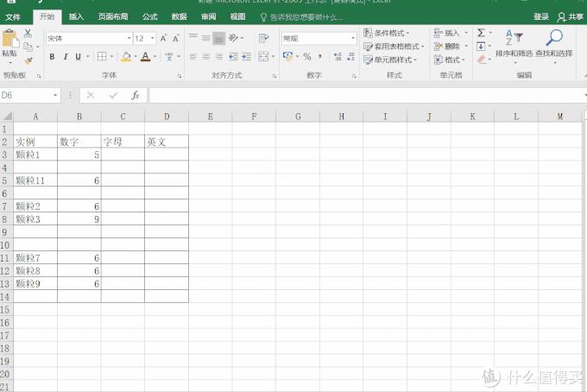Image resolution: width=587 pixels, height=392 pixels.
Task: Click the increase indent icon
Action: [246, 56]
